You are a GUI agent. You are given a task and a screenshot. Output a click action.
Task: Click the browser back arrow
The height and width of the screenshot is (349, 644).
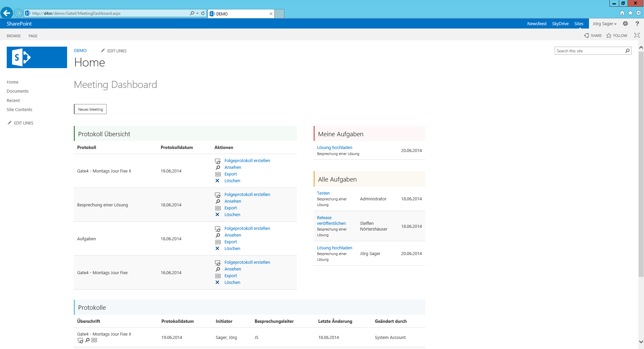6,13
